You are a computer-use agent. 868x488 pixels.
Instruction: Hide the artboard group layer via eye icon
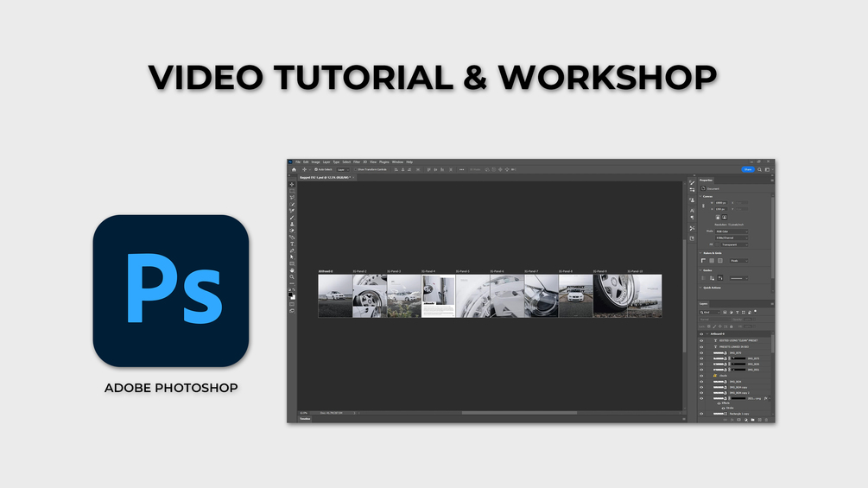tap(701, 334)
